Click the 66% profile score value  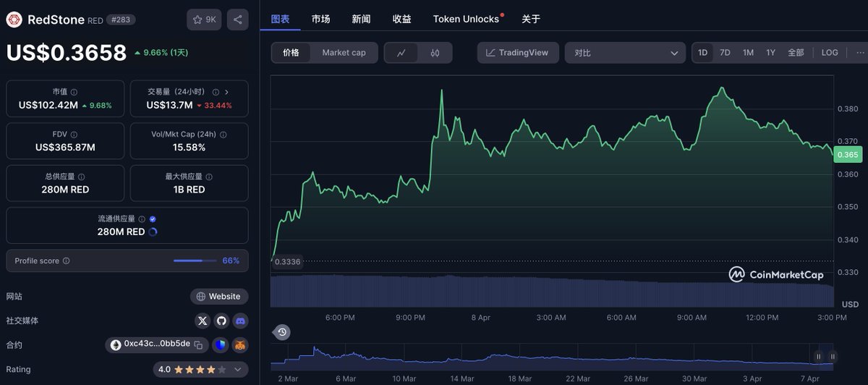pos(231,261)
